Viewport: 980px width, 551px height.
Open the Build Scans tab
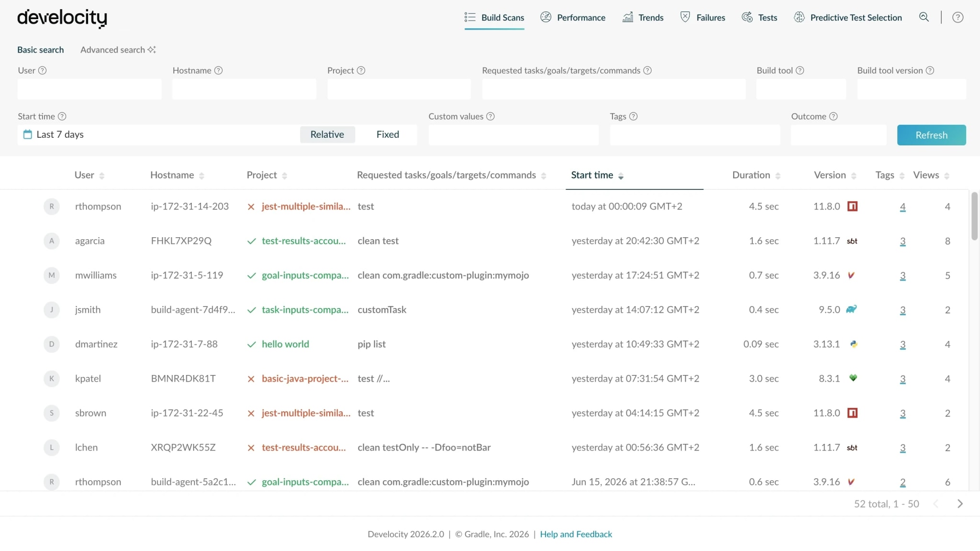(x=494, y=18)
